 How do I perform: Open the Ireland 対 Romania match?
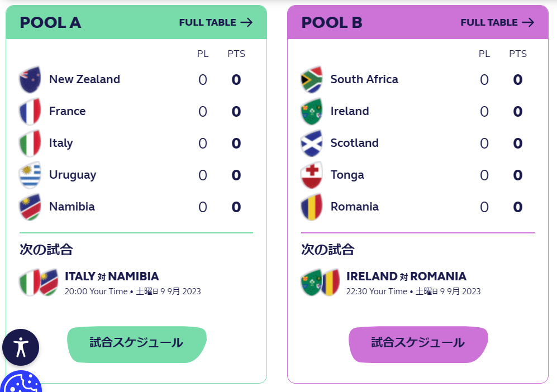coord(406,276)
